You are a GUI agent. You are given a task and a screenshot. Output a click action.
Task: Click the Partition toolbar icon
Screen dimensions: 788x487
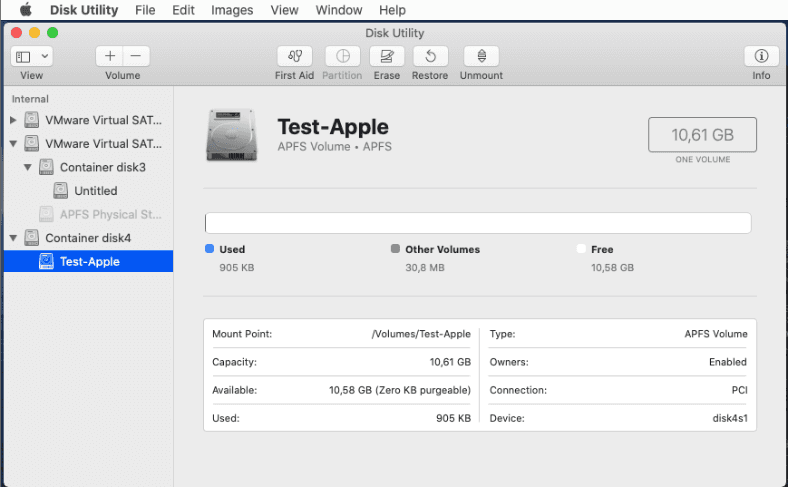click(x=343, y=56)
